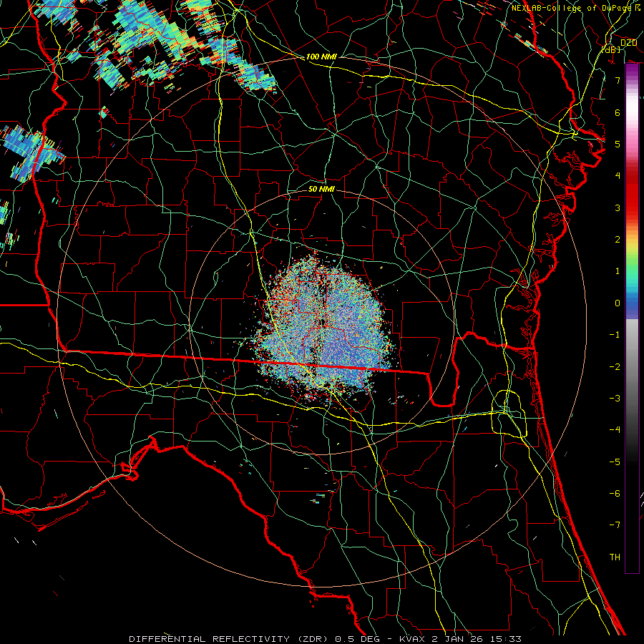Click the "[dB]" units label
644x644 pixels.
611,49
